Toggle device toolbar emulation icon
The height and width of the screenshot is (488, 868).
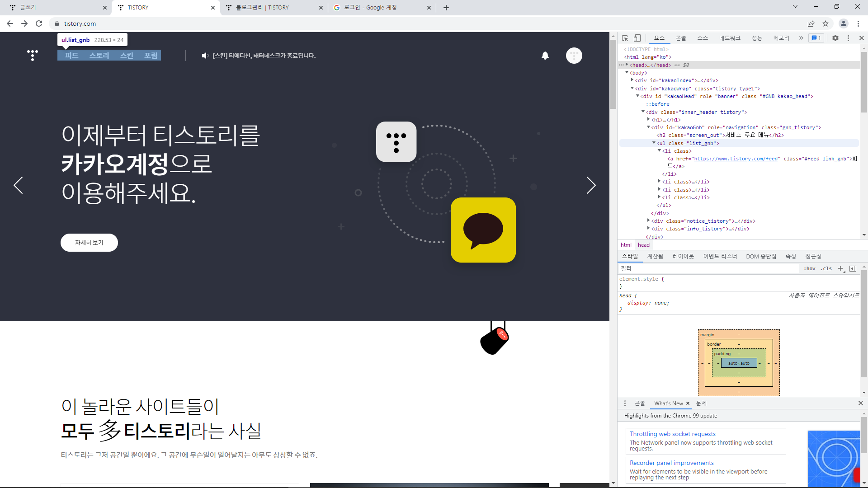click(x=637, y=38)
